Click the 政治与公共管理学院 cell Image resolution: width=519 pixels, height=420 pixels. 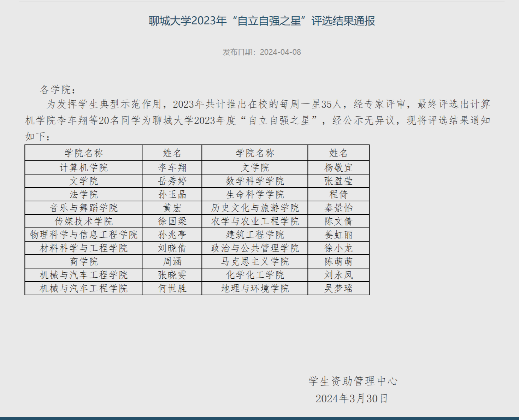tap(255, 248)
